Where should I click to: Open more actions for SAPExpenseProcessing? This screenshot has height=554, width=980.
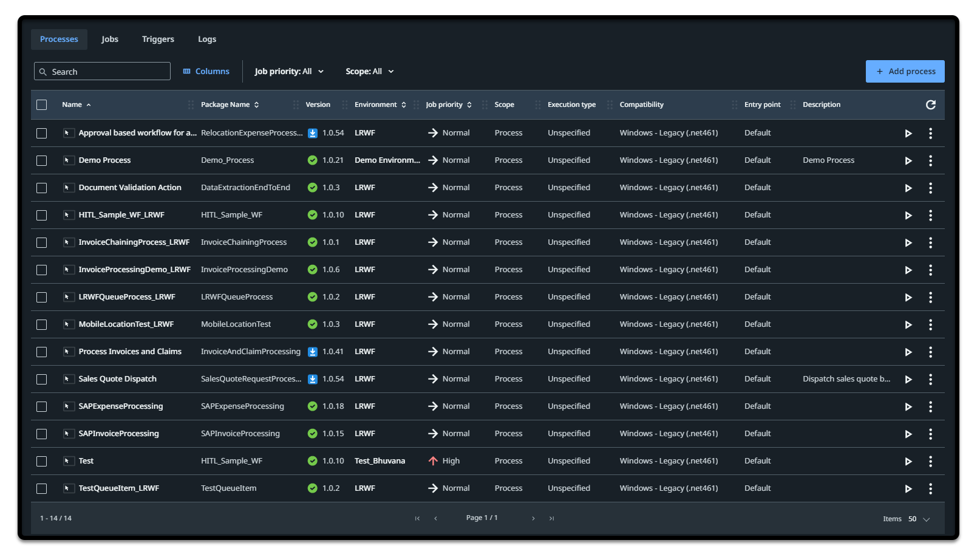(x=930, y=407)
